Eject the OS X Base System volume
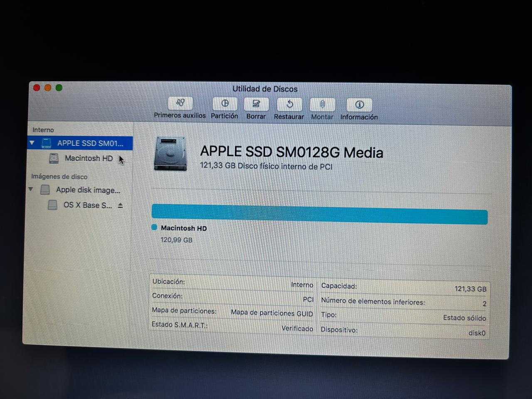Image resolution: width=532 pixels, height=399 pixels. (120, 205)
